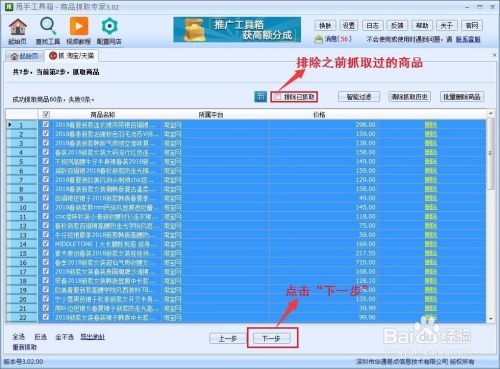
Task: Click 全不选 to deselect all
Action: click(x=64, y=337)
